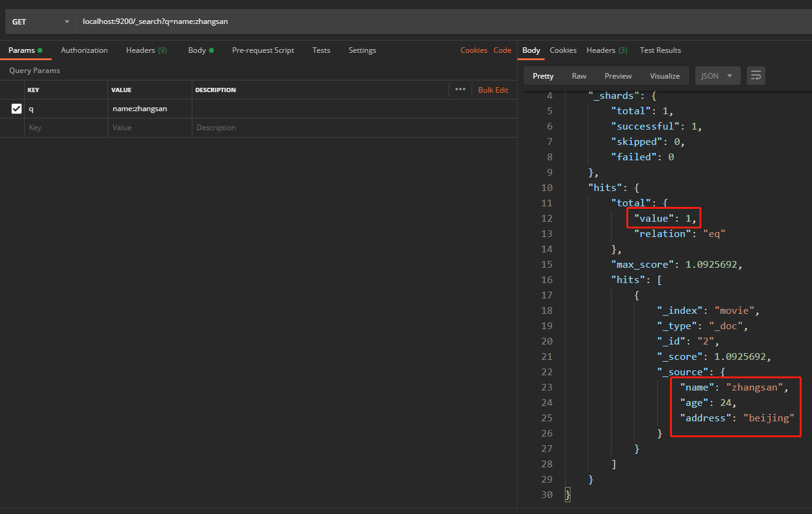Click the "skipped": 0 line

648,142
